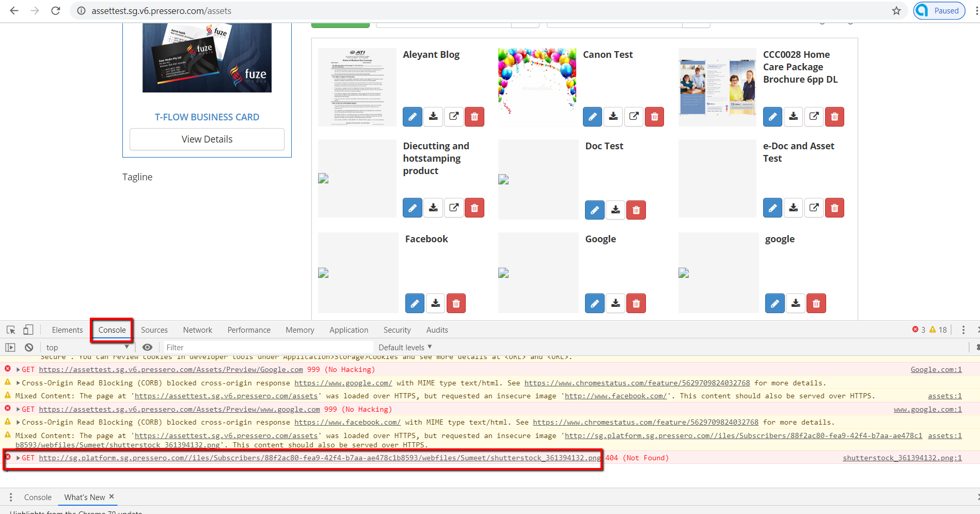This screenshot has width=980, height=514.
Task: Delete the capitalized Google asset
Action: tap(636, 303)
